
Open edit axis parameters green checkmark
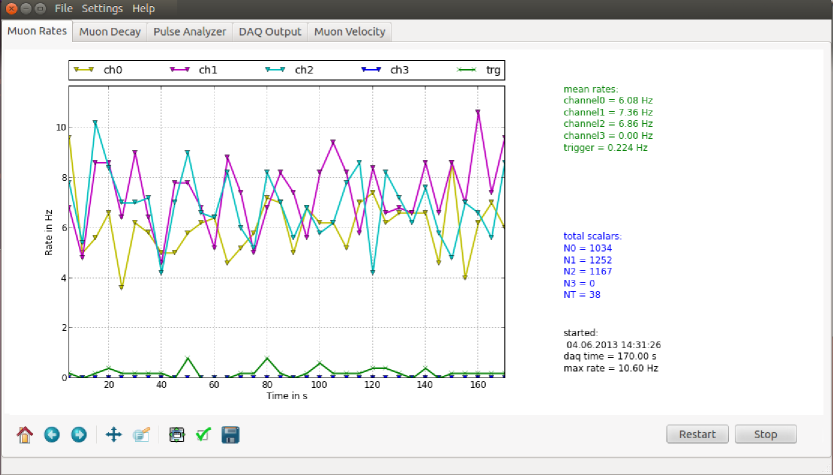pos(203,435)
